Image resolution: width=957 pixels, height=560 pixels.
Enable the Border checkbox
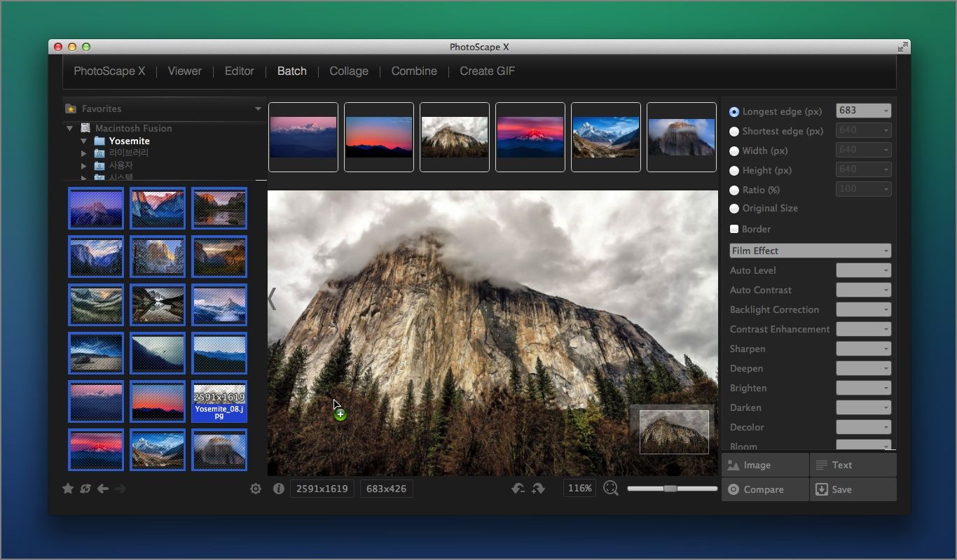(x=734, y=229)
